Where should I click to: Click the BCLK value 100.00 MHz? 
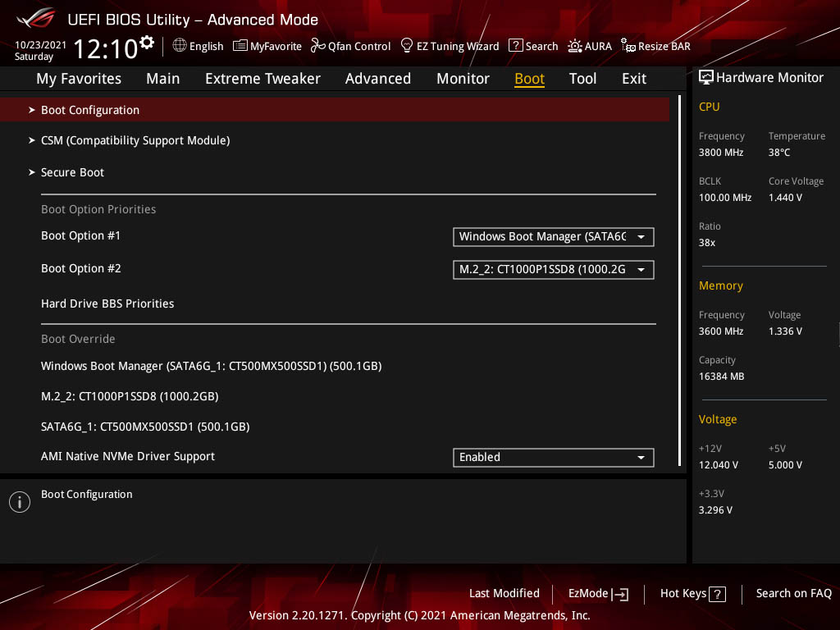(725, 198)
